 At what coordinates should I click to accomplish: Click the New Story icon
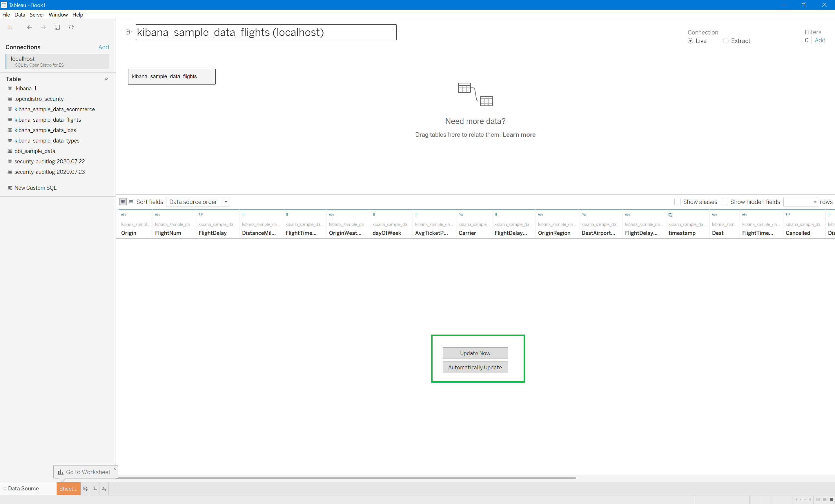click(104, 488)
